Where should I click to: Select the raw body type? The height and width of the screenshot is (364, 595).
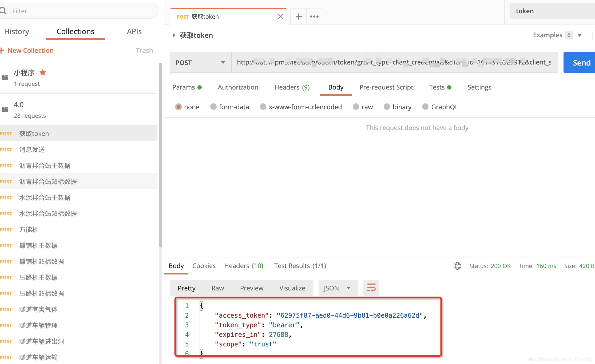click(356, 107)
